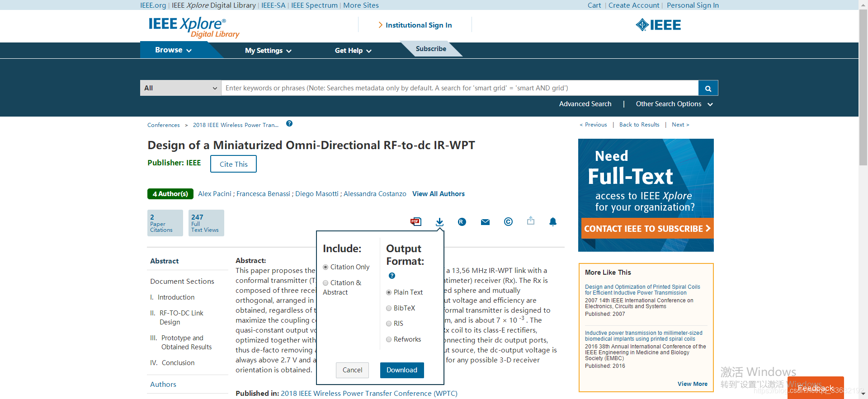Click the IEEE logo at top right
The width and height of the screenshot is (868, 399).
point(658,25)
